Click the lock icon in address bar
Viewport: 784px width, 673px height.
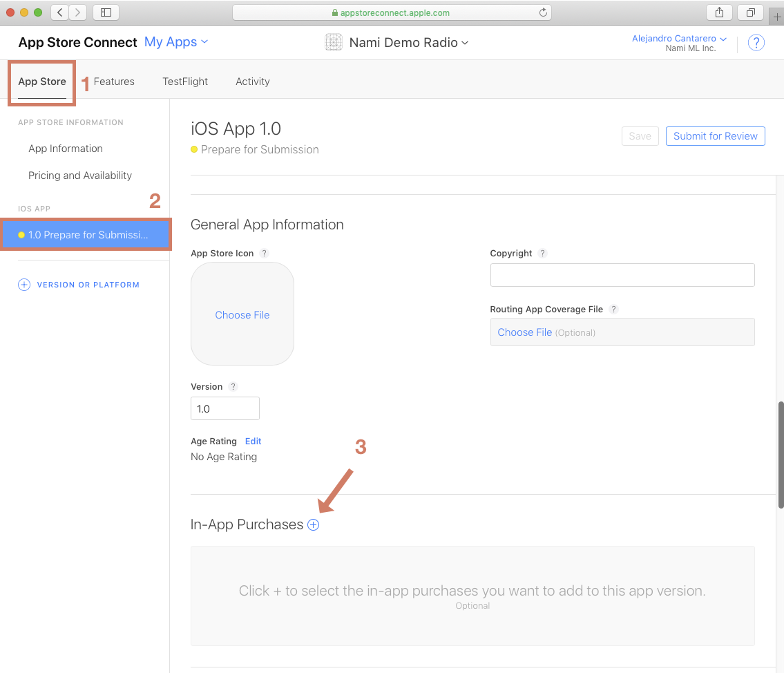pos(334,13)
